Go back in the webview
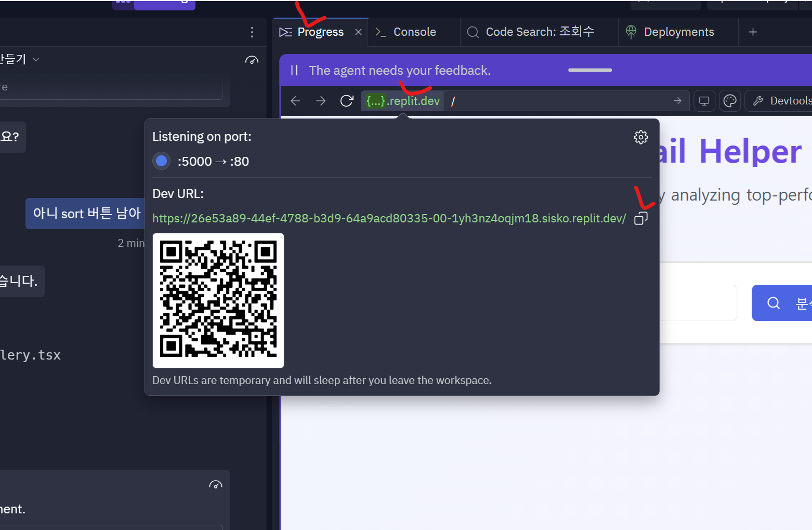Viewport: 812px width, 530px height. 295,101
